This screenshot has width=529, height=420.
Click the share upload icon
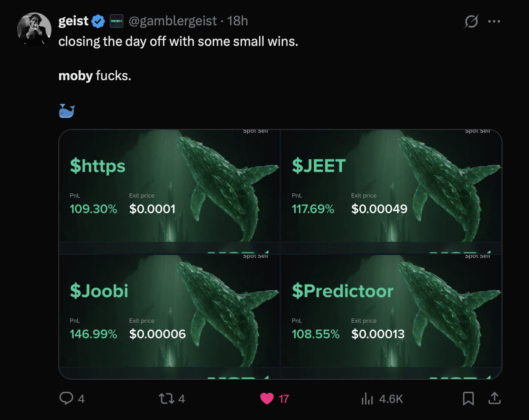[494, 398]
